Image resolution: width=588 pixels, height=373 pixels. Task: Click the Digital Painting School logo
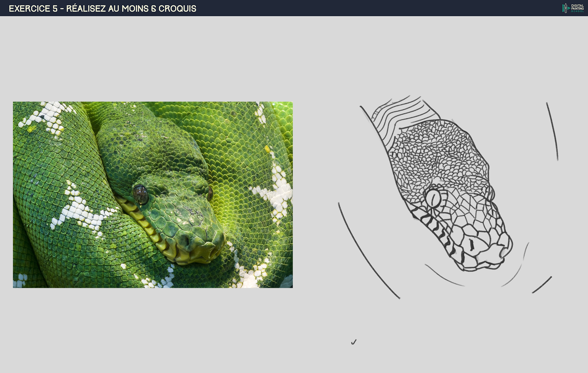pyautogui.click(x=573, y=8)
